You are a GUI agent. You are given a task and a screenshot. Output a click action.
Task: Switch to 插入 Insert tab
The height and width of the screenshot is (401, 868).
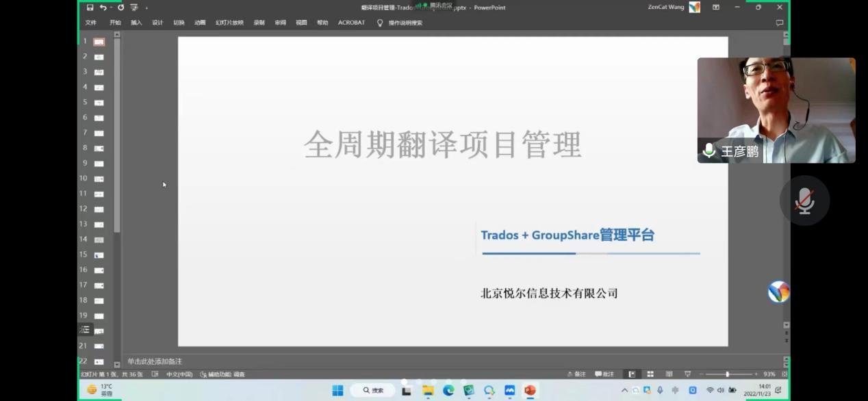click(x=136, y=23)
